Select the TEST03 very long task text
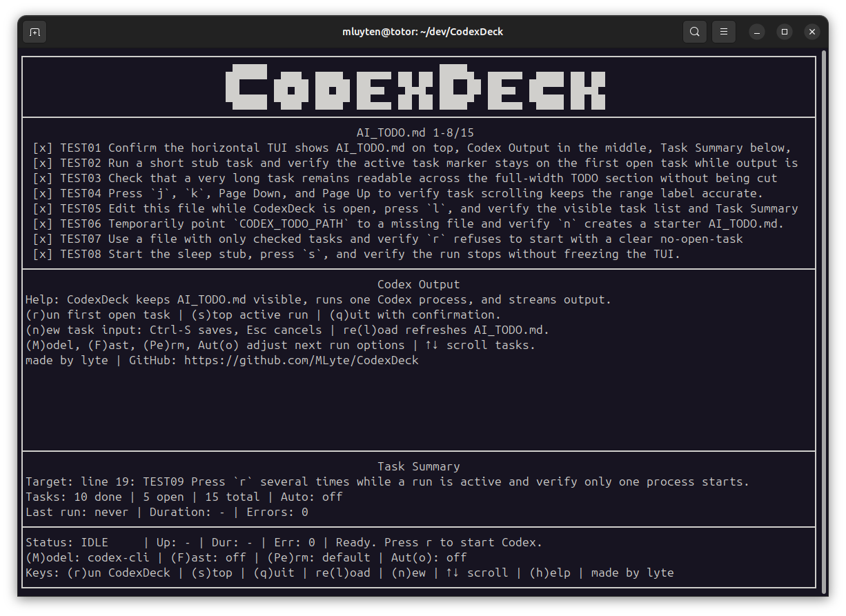 [x=443, y=178]
